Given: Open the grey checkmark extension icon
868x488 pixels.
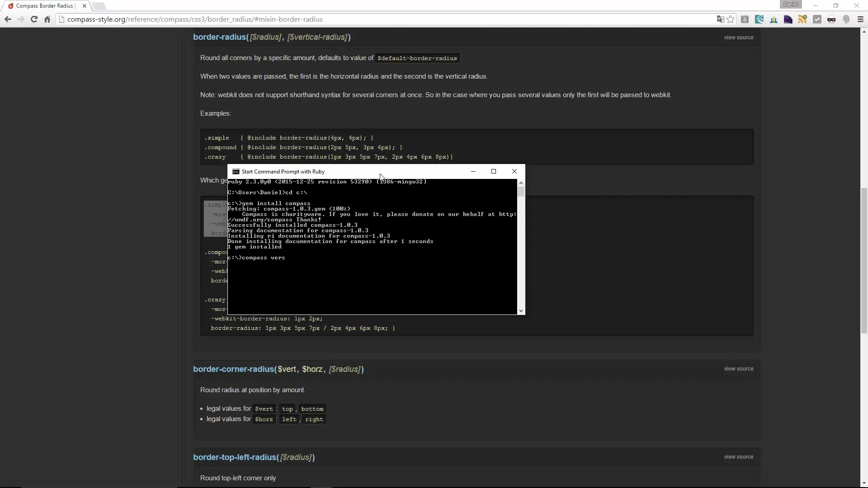Looking at the screenshot, I should [817, 19].
